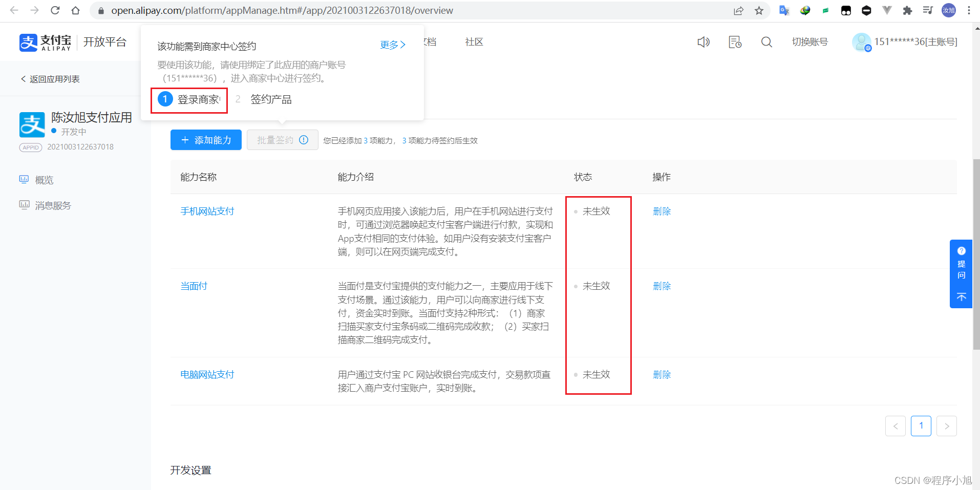Open Google Translate extension icon
This screenshot has height=490, width=980.
[784, 10]
